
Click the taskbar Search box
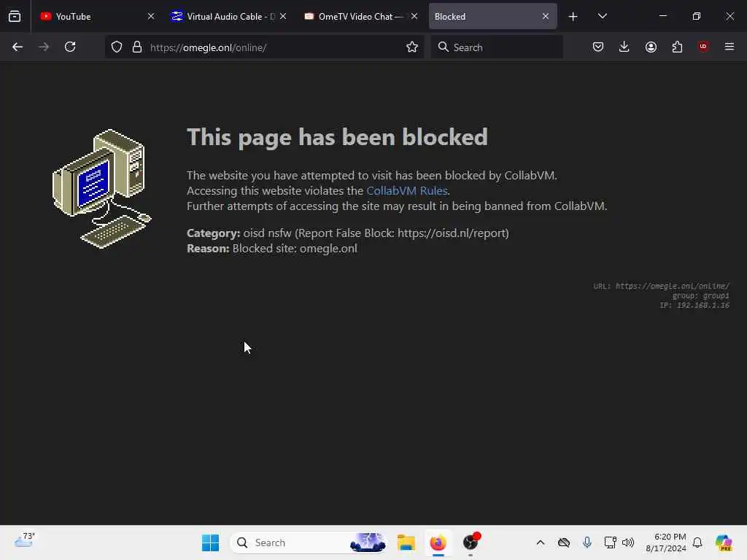[x=309, y=542]
